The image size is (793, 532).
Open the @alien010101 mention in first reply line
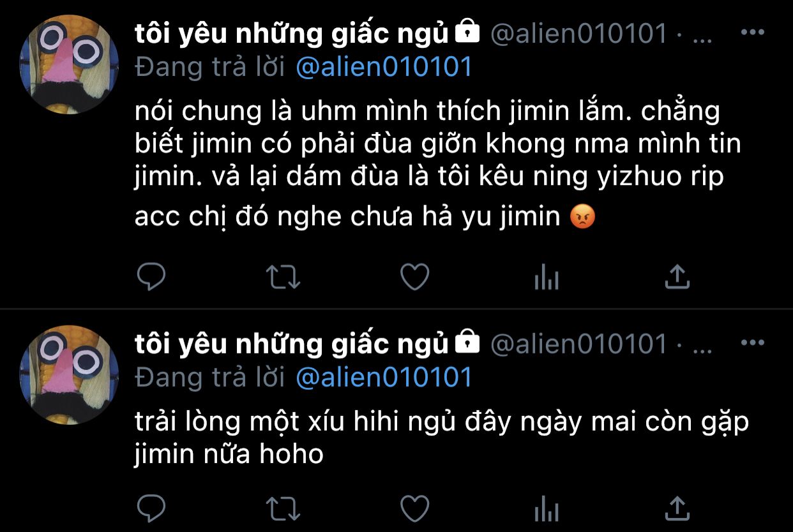click(x=384, y=66)
